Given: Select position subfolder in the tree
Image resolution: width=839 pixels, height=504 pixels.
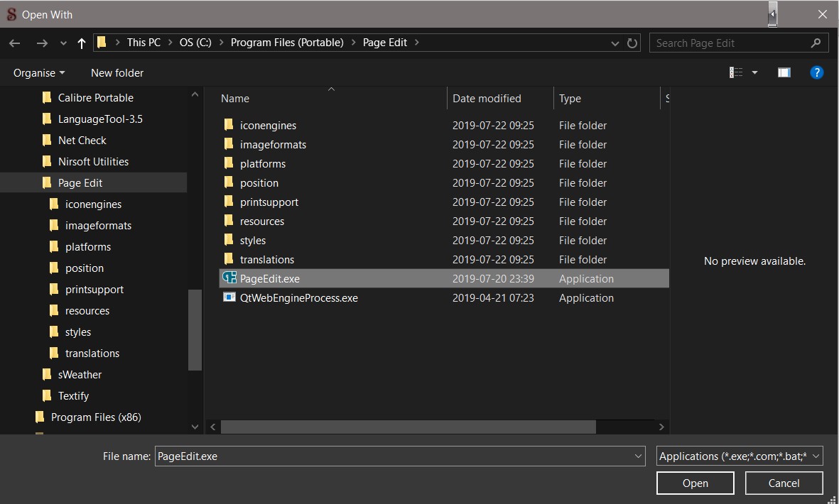Looking at the screenshot, I should 84,268.
